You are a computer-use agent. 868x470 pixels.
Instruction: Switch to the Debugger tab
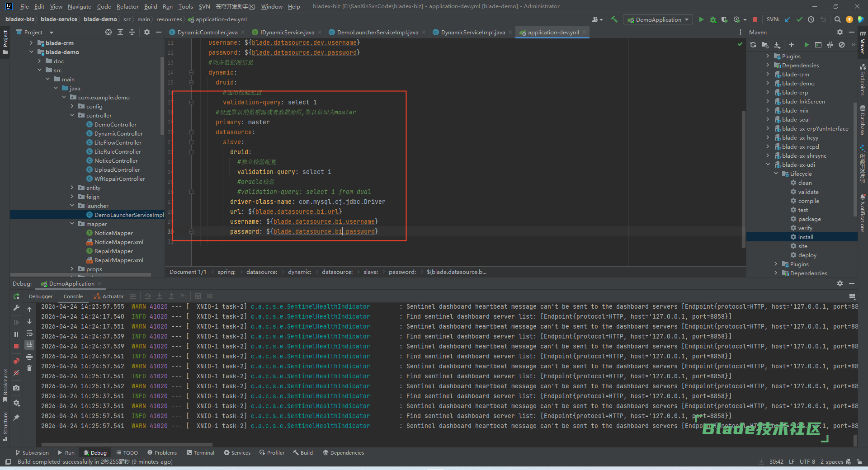pyautogui.click(x=41, y=296)
